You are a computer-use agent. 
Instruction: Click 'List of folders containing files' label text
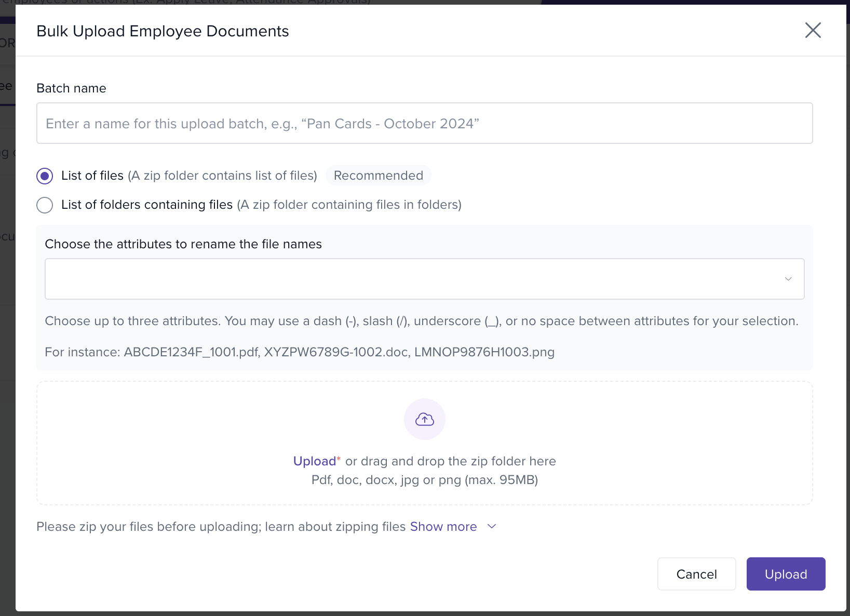(x=146, y=205)
